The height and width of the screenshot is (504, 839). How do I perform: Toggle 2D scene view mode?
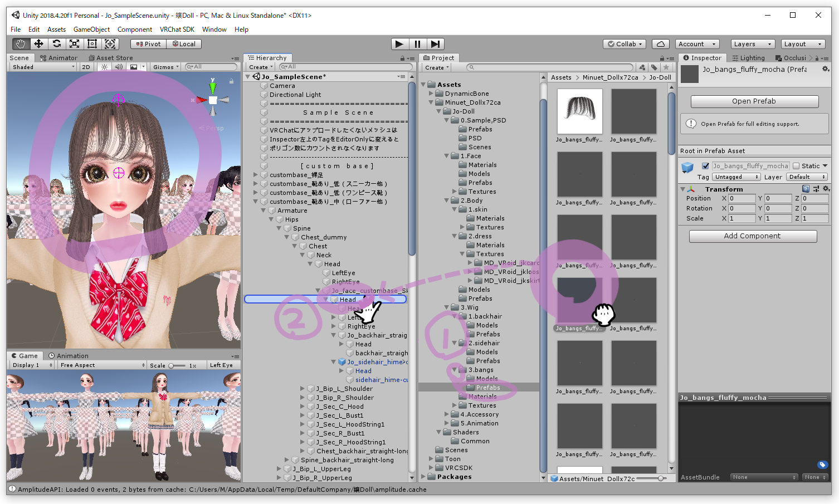[86, 67]
